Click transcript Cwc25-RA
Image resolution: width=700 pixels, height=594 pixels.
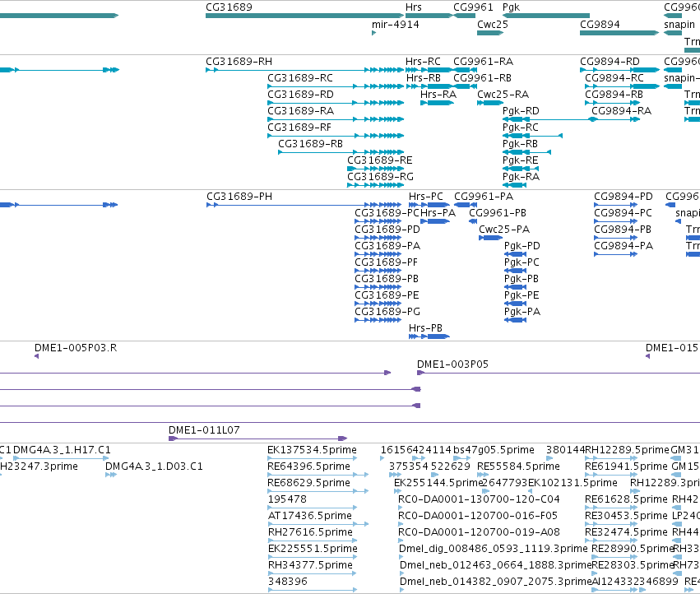pos(503,95)
